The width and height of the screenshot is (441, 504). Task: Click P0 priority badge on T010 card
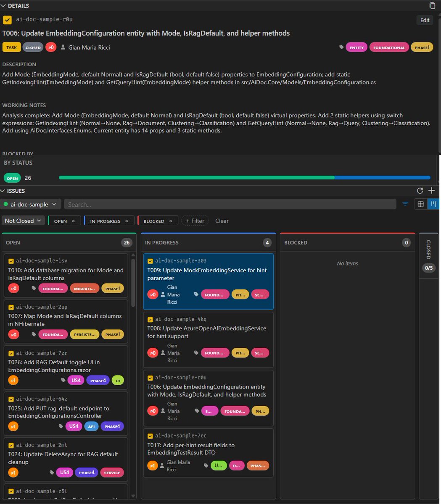tap(13, 288)
